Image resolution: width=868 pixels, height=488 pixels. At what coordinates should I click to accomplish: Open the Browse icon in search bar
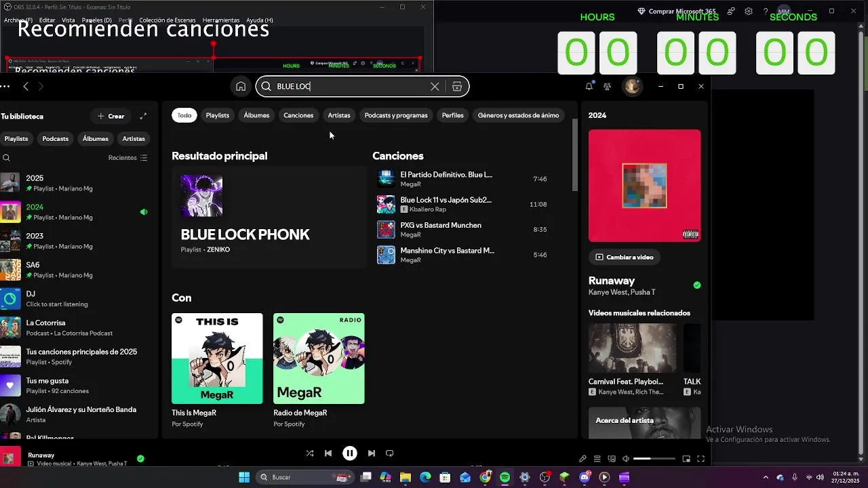coord(457,86)
